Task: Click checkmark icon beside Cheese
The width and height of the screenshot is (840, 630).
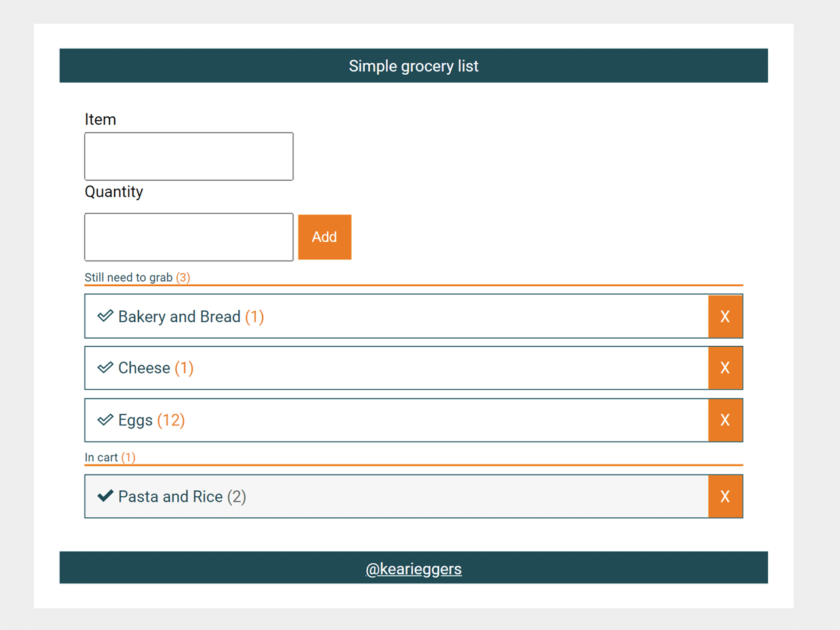Action: click(105, 367)
